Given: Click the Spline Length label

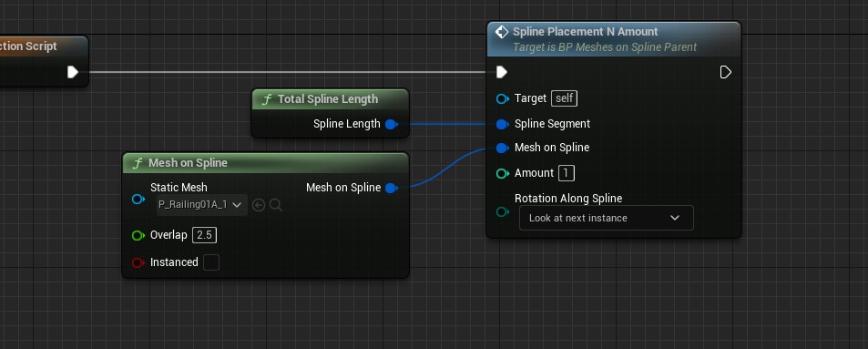Looking at the screenshot, I should tap(347, 124).
